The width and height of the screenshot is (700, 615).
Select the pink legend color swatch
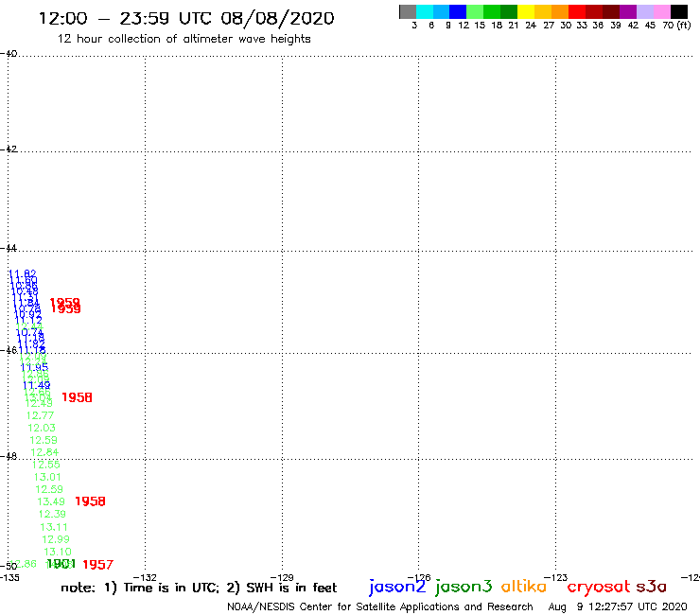pos(661,11)
